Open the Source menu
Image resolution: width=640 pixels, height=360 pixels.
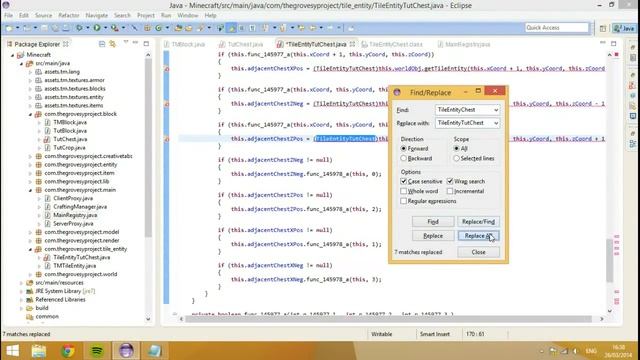[x=43, y=16]
